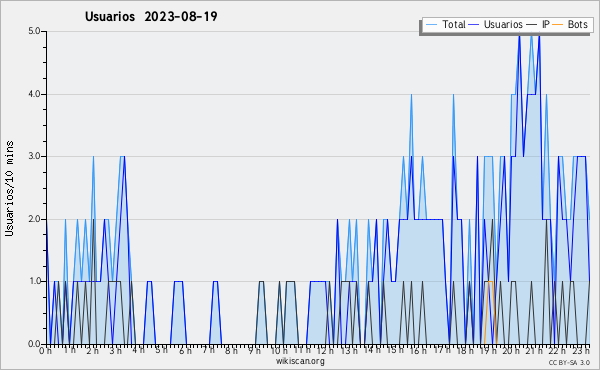Click the chart title 'Usuarios 2023-08-19'
The width and height of the screenshot is (600, 370).
click(151, 16)
